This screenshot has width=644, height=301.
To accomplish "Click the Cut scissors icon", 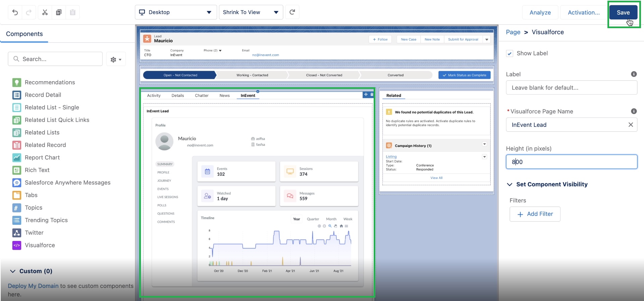I will click(45, 12).
